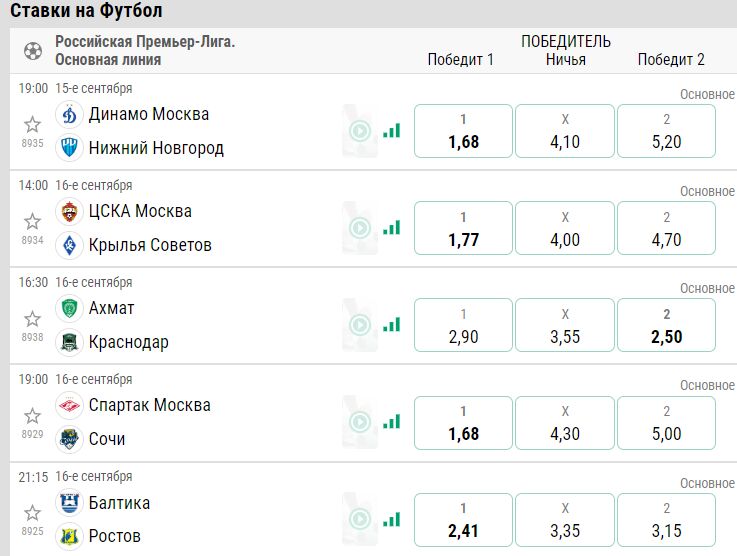Favorite the Dinamo Moscow match with star
The image size is (737, 556).
[x=32, y=124]
